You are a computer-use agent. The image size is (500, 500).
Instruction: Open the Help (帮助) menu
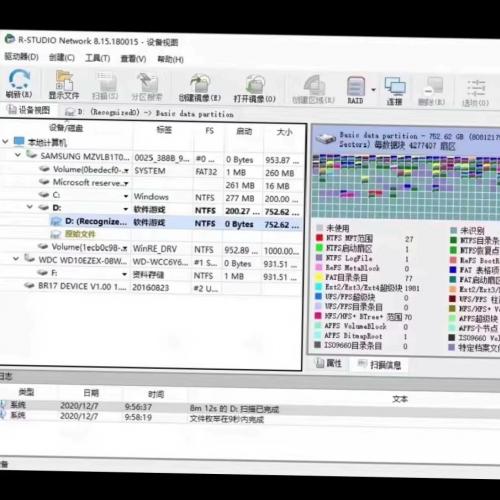click(x=170, y=59)
